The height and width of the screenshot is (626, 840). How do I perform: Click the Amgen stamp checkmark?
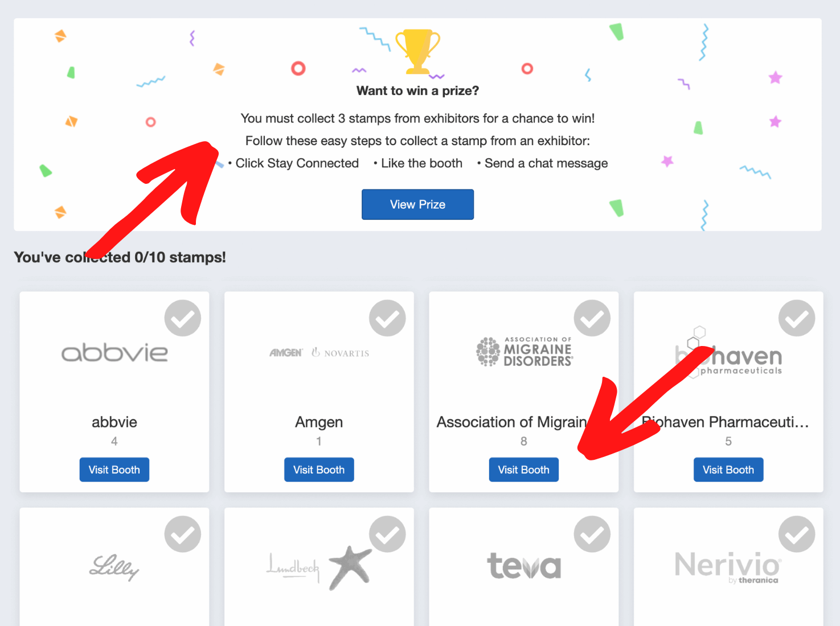point(387,318)
